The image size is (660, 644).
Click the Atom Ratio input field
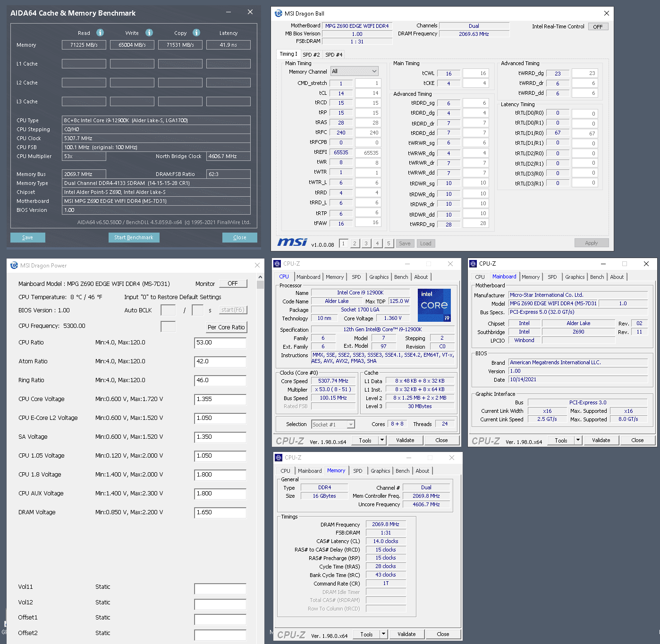coord(220,361)
